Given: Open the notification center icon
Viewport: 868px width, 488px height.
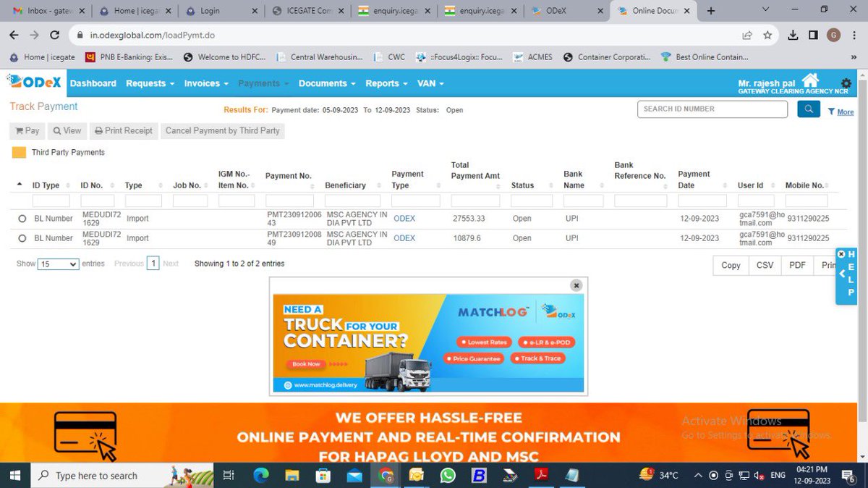Looking at the screenshot, I should (x=848, y=475).
